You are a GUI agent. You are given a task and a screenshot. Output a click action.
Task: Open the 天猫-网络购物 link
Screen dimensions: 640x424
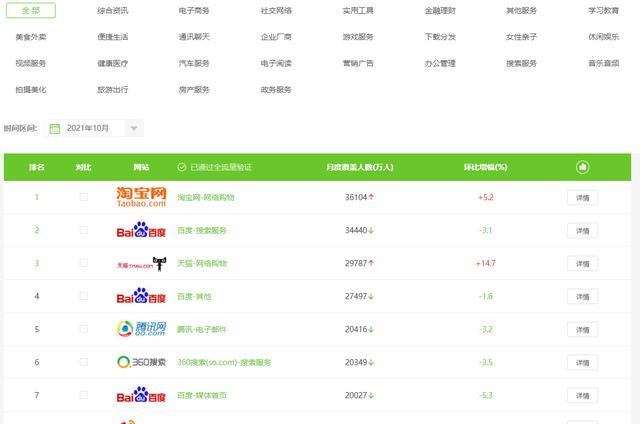(202, 264)
